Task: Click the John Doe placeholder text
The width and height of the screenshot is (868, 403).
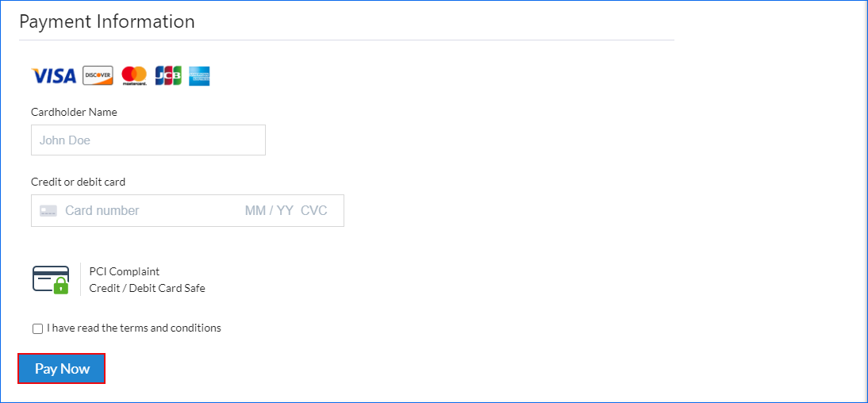Action: pyautogui.click(x=65, y=140)
